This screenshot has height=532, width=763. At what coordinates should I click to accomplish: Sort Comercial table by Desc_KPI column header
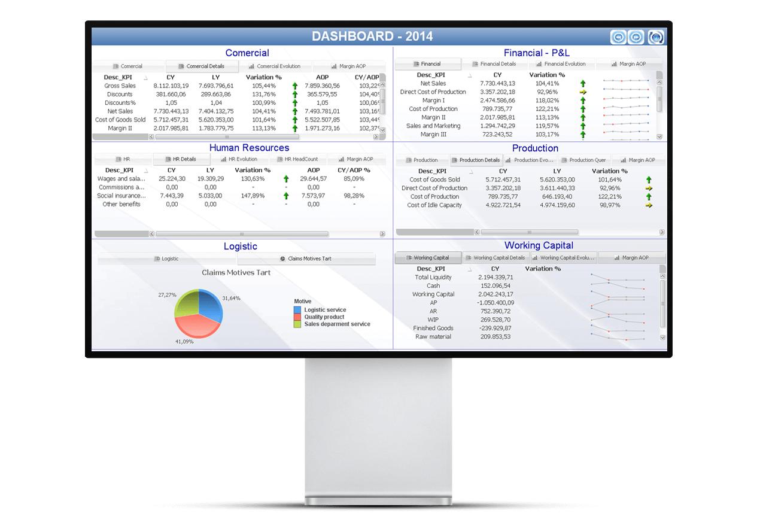tap(119, 77)
